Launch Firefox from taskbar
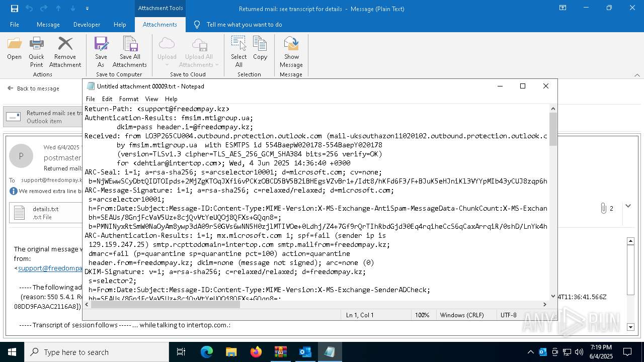The height and width of the screenshot is (362, 644). point(256,352)
